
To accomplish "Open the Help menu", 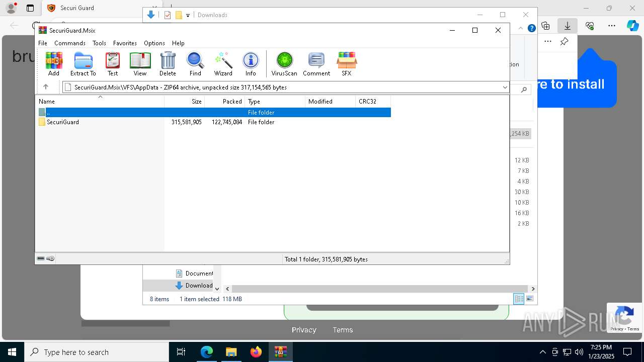I will [x=178, y=43].
